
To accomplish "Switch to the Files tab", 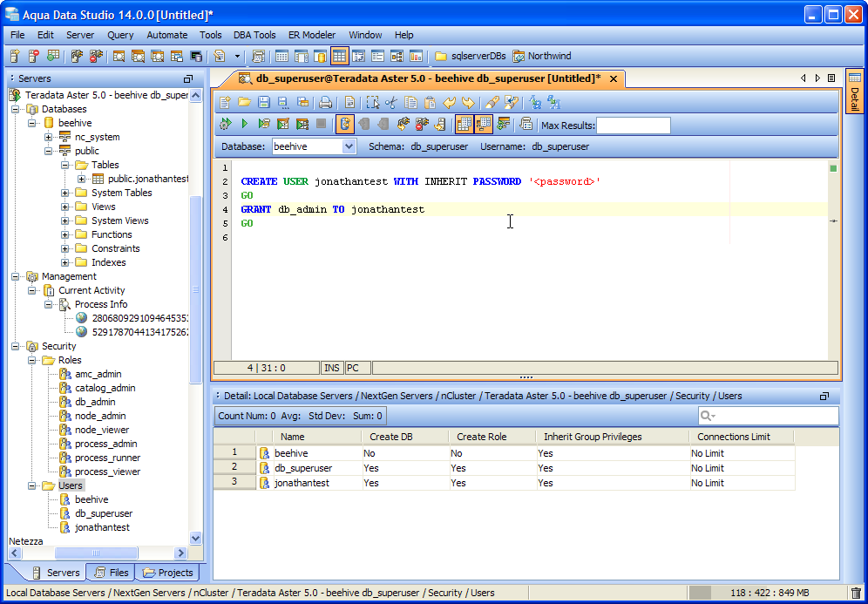I will pos(110,573).
